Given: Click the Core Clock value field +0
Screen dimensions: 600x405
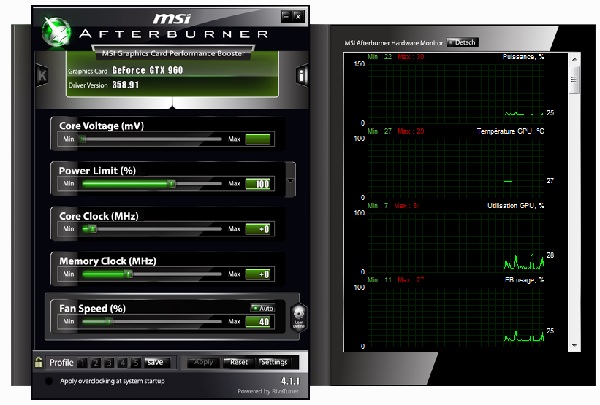Looking at the screenshot, I should point(258,229).
